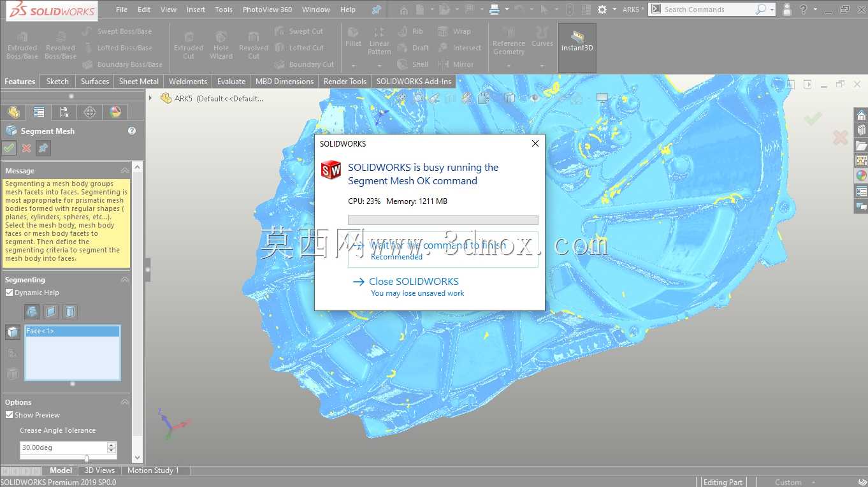Open the Help question mark menu

(x=803, y=10)
